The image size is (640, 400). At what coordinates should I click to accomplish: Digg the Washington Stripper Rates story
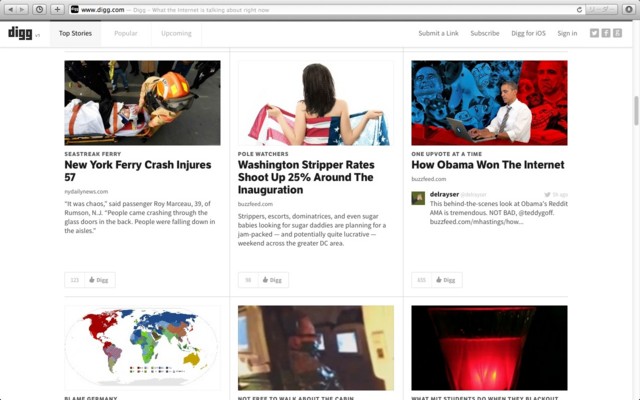273,280
